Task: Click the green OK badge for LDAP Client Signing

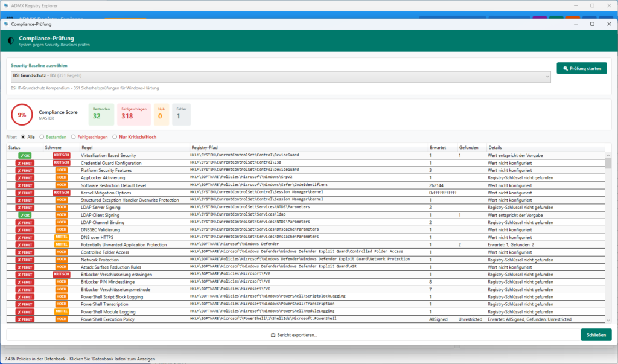Action: [24, 214]
